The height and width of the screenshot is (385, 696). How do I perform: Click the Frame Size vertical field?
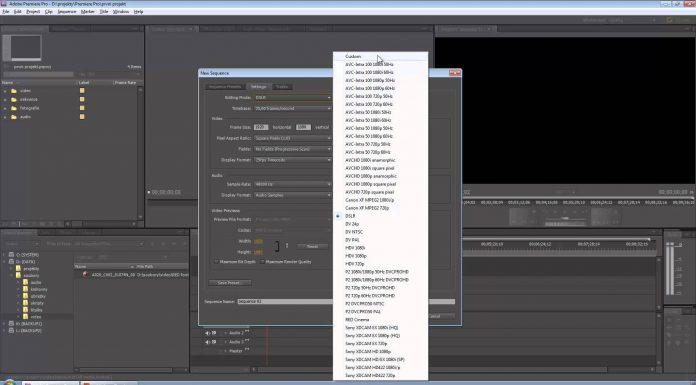pos(304,127)
